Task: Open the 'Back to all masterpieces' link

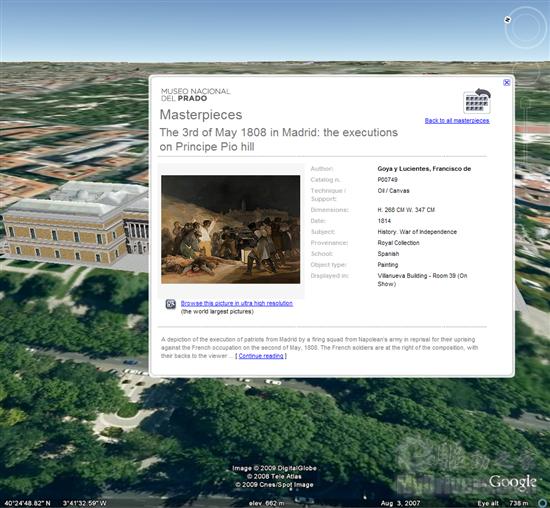Action: (457, 121)
